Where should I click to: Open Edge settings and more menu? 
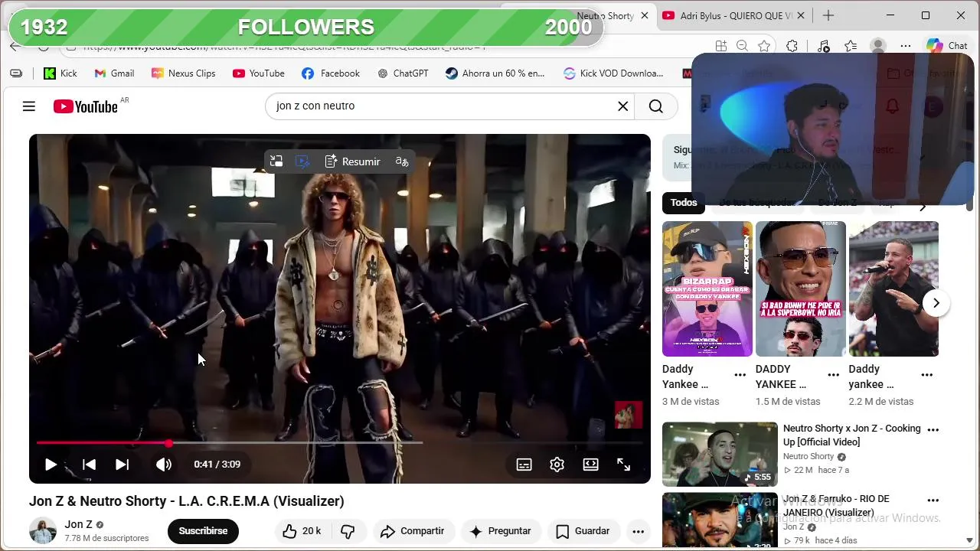coord(906,46)
